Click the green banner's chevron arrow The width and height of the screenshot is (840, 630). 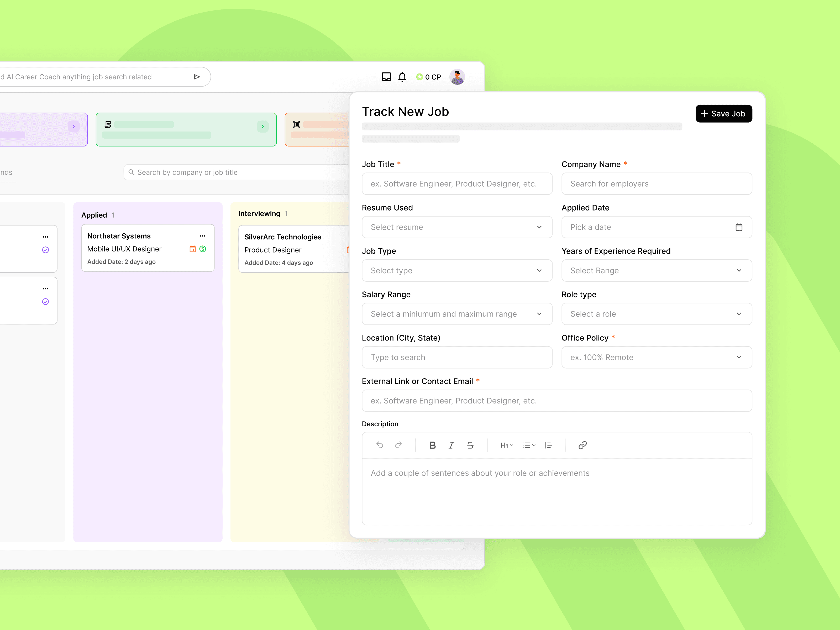pos(262,127)
